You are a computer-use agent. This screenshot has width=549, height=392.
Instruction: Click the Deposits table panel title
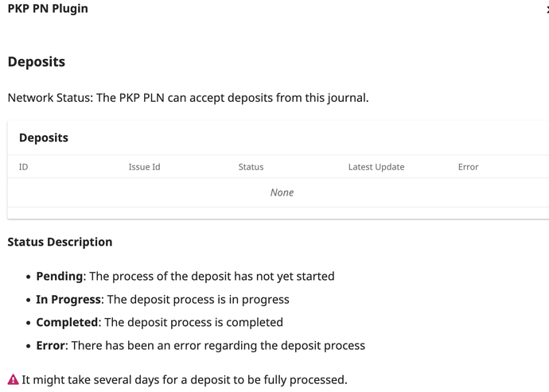click(x=44, y=138)
